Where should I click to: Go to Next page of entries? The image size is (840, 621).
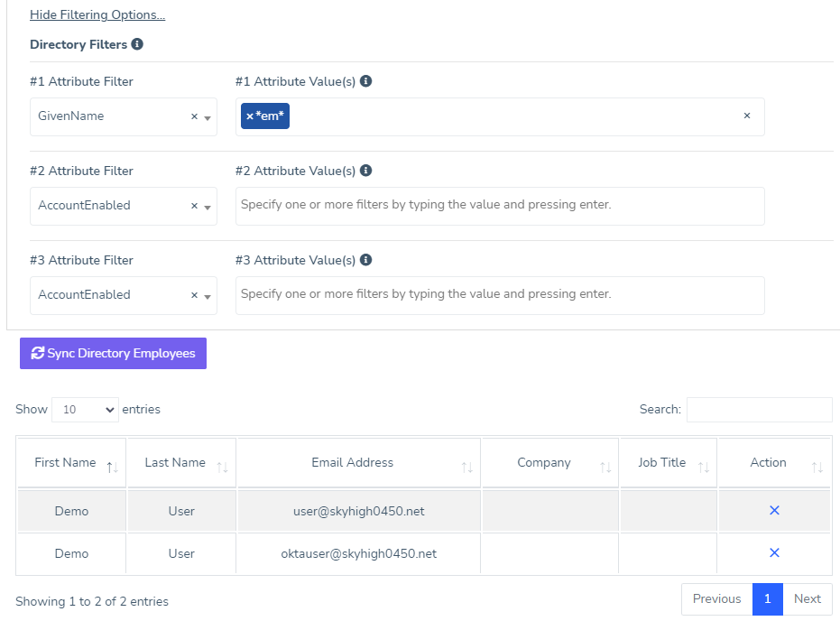[807, 599]
